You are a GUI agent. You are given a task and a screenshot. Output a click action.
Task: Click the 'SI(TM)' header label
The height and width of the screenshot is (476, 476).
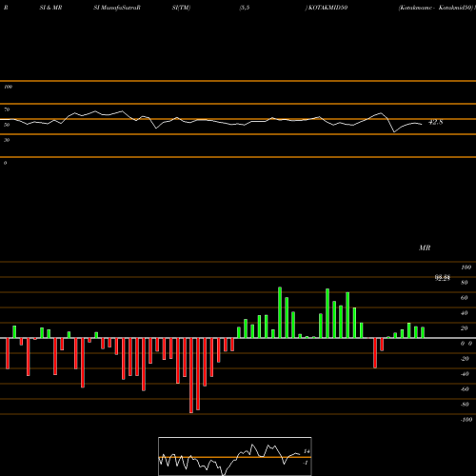click(181, 8)
